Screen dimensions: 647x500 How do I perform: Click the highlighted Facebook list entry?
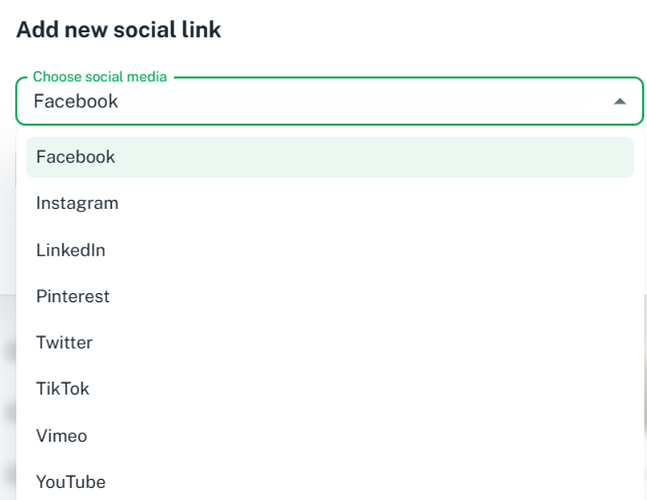[x=330, y=157]
